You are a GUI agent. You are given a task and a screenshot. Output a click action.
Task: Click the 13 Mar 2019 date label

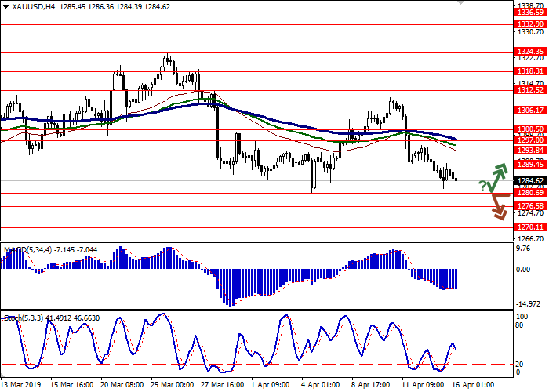pos(23,386)
